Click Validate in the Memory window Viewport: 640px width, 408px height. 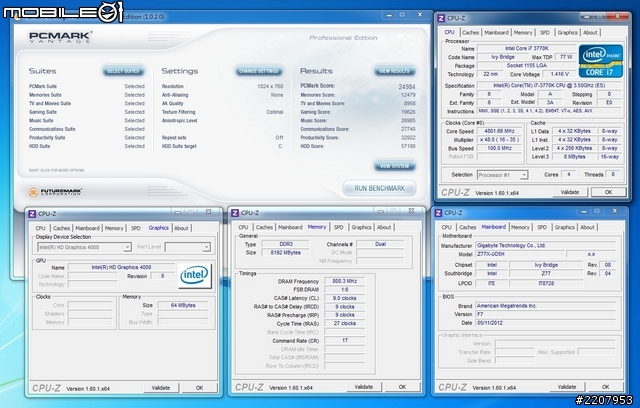[364, 387]
